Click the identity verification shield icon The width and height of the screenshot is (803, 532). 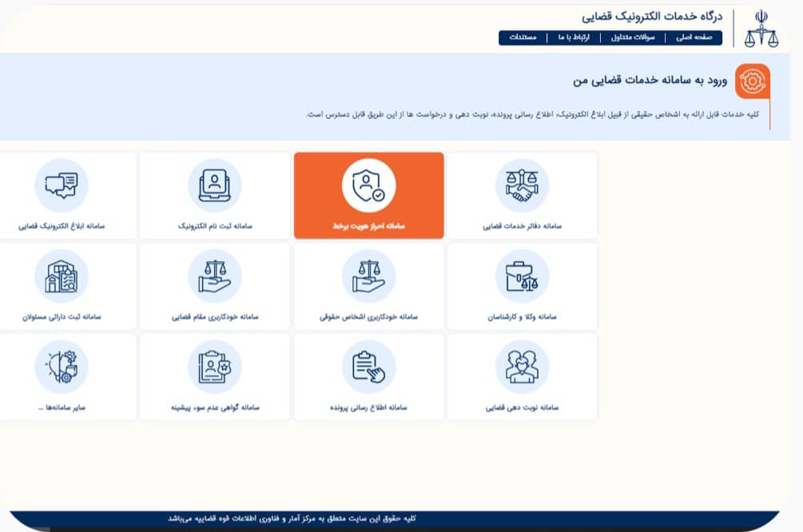pos(368,185)
